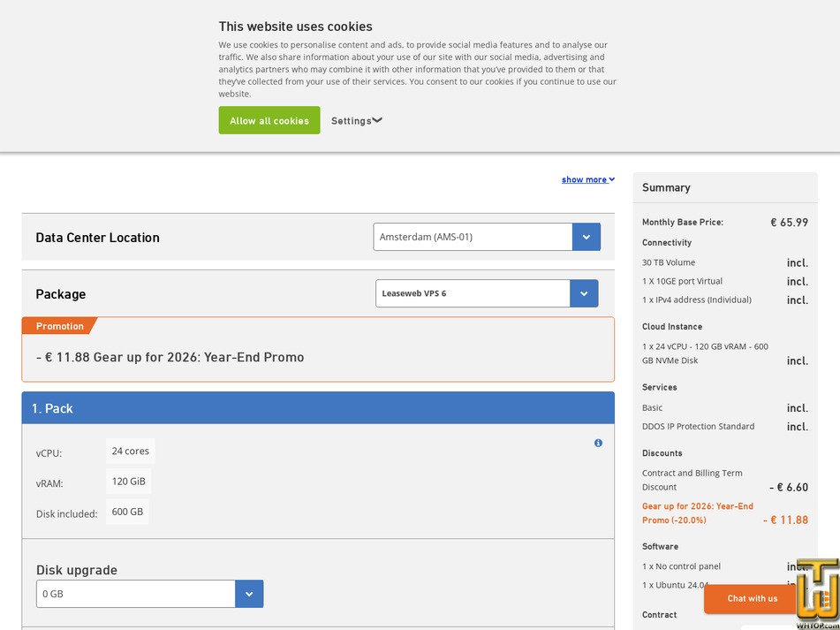Click the Monthly Base Price value € 65.99

click(x=789, y=223)
